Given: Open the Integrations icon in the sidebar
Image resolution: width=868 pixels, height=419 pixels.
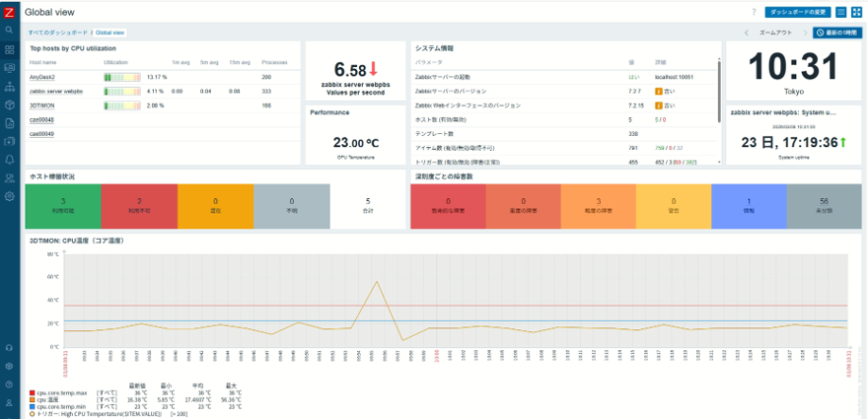Looking at the screenshot, I should 9,366.
